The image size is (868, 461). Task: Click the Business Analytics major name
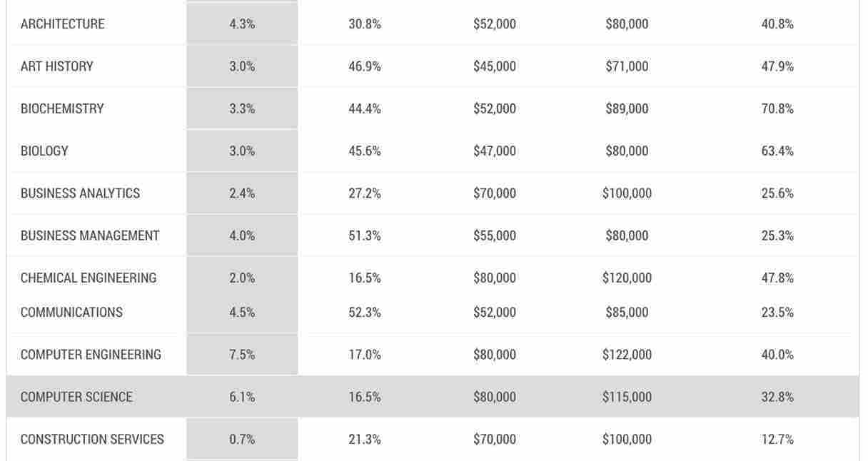pos(80,193)
